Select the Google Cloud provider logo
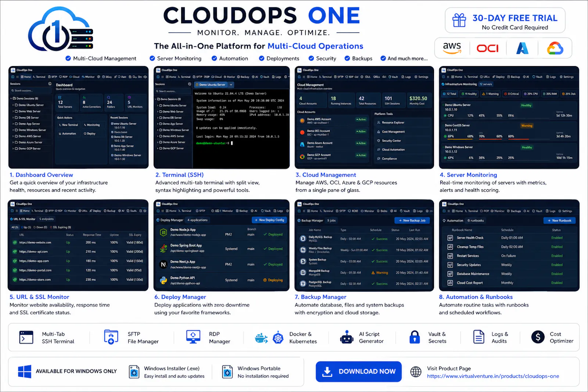Screen dimensions: 588x392 555,48
